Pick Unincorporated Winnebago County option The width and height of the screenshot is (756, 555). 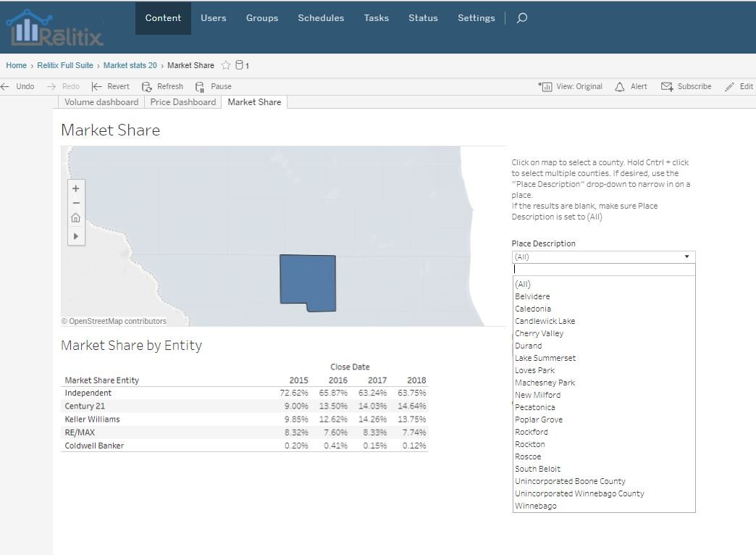(579, 493)
